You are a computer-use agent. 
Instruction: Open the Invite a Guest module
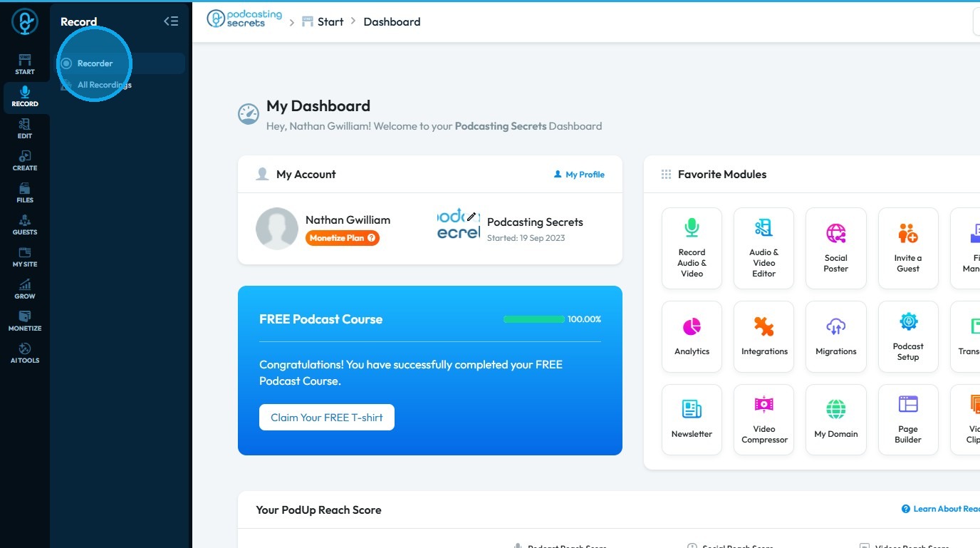908,248
